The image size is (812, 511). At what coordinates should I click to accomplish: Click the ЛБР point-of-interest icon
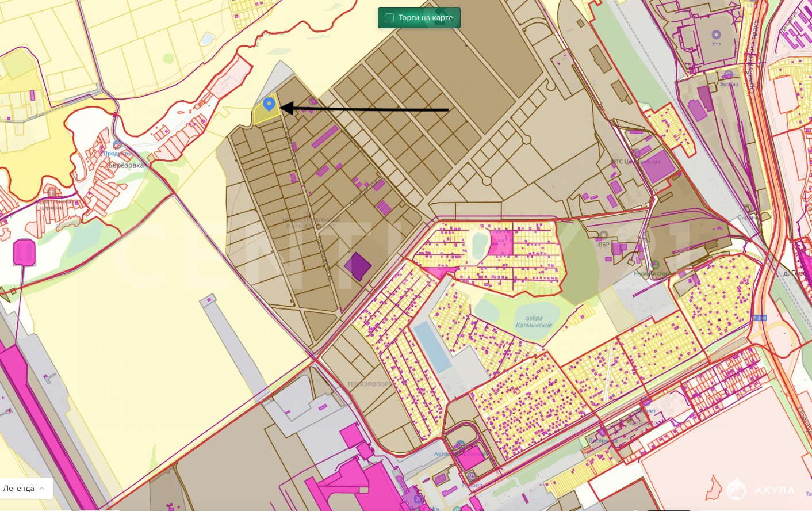click(x=604, y=235)
